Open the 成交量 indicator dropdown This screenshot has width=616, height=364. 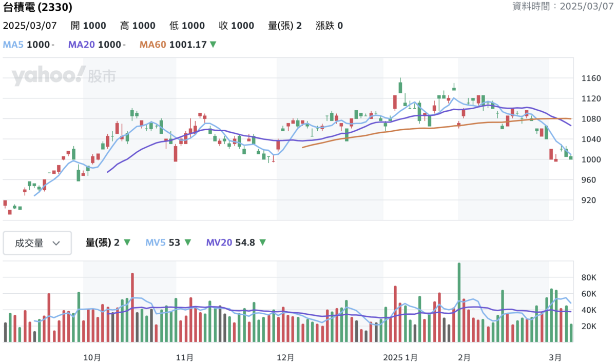(x=37, y=243)
